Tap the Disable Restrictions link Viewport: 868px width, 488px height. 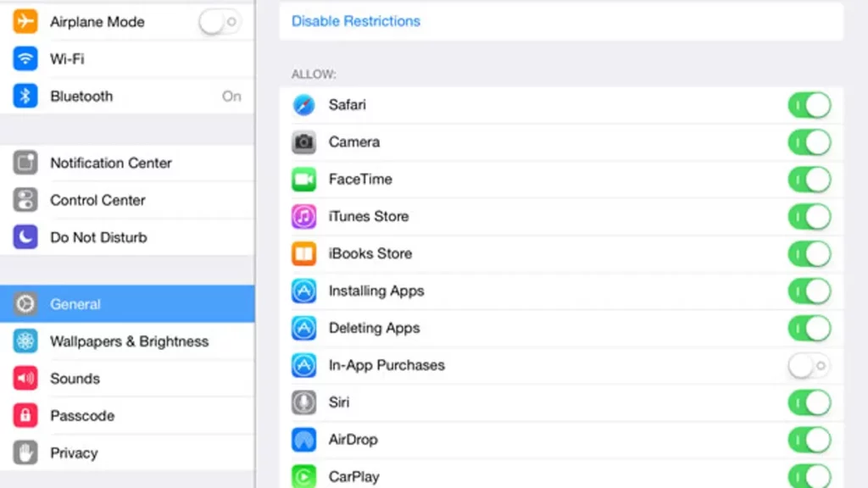(356, 21)
